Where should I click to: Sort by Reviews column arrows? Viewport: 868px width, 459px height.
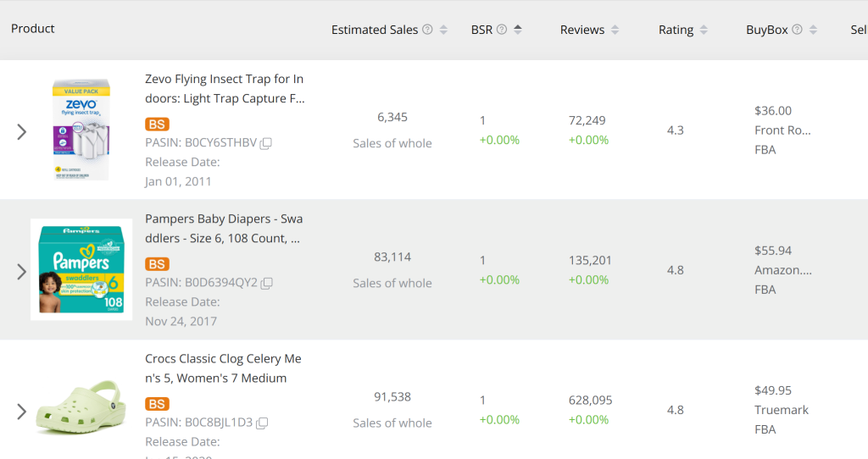(x=615, y=30)
